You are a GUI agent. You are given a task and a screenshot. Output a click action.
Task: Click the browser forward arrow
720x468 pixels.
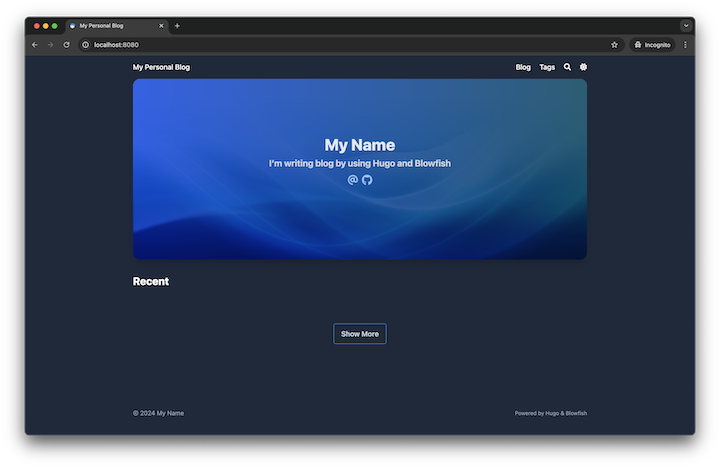[x=51, y=45]
